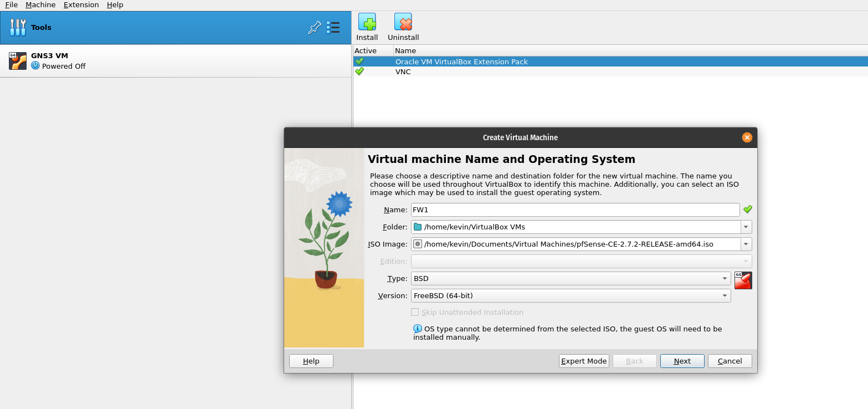Close the Create Virtual Machine dialog
Screen dimensions: 868x409
tap(747, 137)
